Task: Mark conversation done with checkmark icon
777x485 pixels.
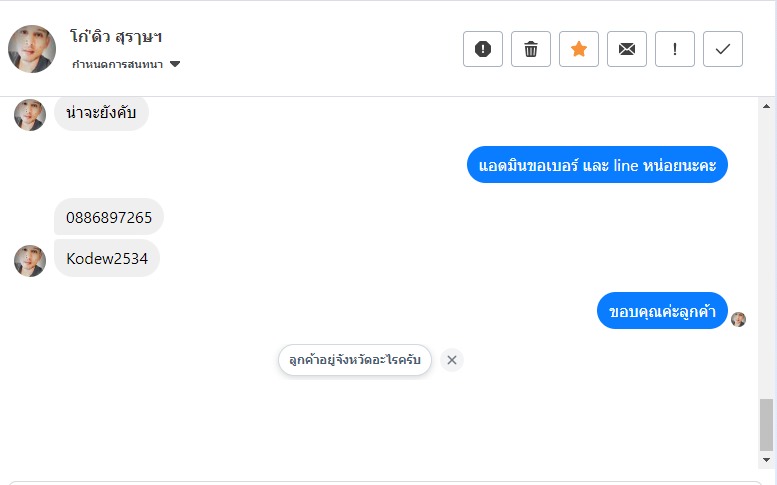Action: [x=723, y=49]
